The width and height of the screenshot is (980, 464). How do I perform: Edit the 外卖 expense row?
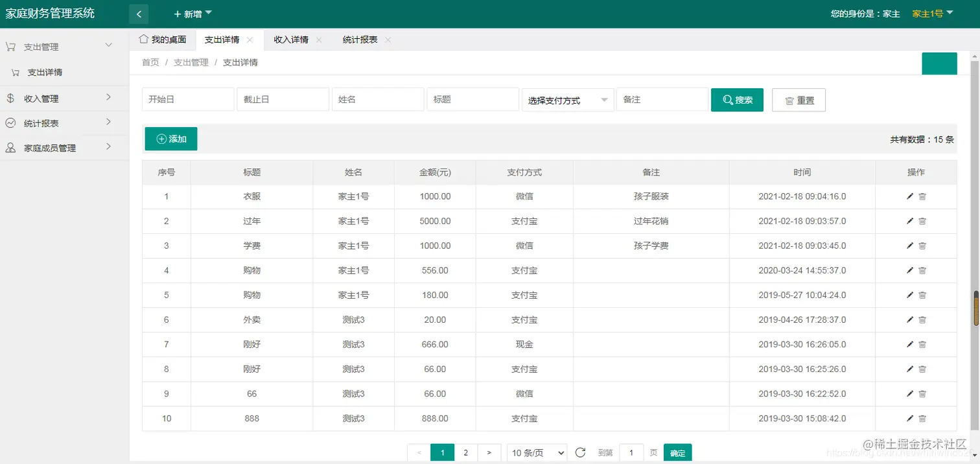click(910, 319)
